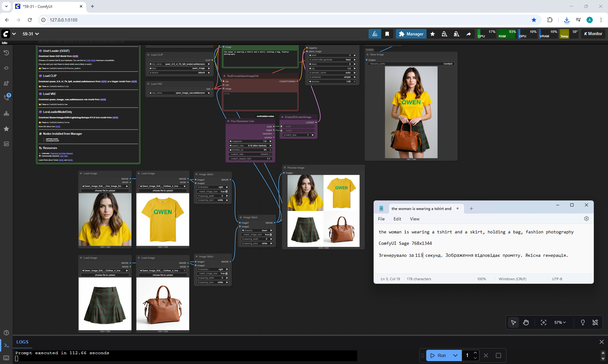
Task: Toggle custom_ratio switch in Flux Resolution Calc
Action: tap(270, 154)
